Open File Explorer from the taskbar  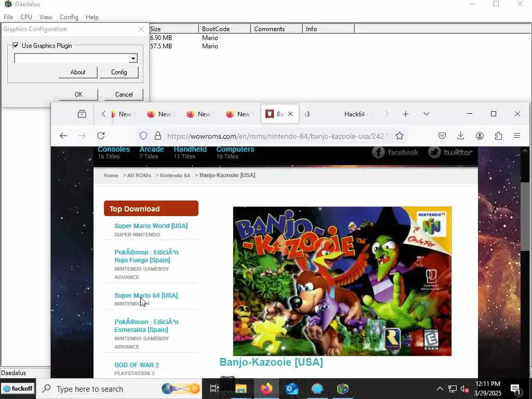(241, 389)
